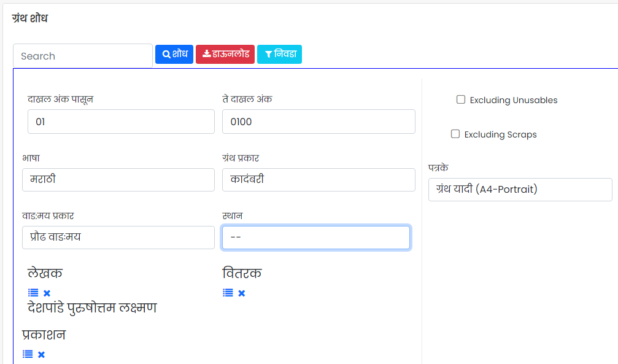Open the लेखक list picker icon
Image resolution: width=618 pixels, height=364 pixels.
tap(33, 293)
